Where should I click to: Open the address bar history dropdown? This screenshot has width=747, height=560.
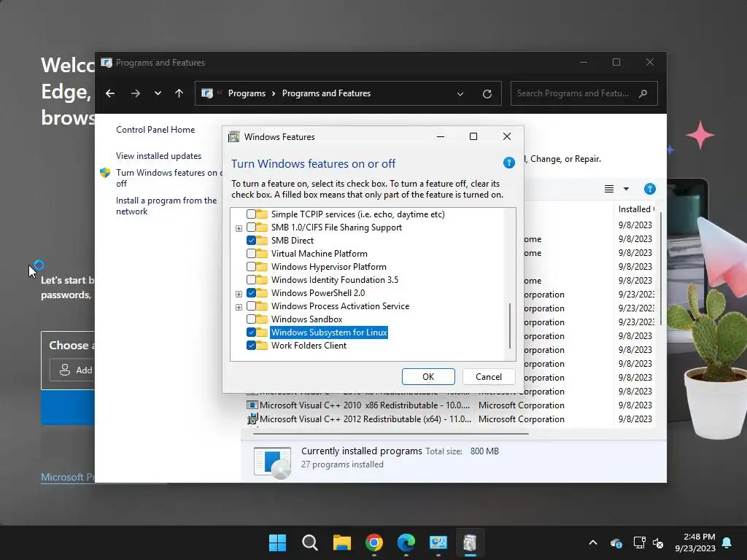point(460,94)
